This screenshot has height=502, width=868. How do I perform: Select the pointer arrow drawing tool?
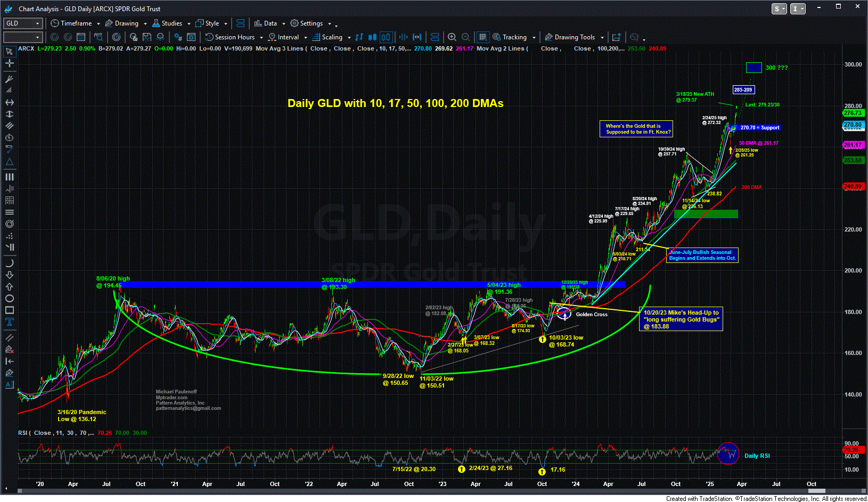coord(9,52)
